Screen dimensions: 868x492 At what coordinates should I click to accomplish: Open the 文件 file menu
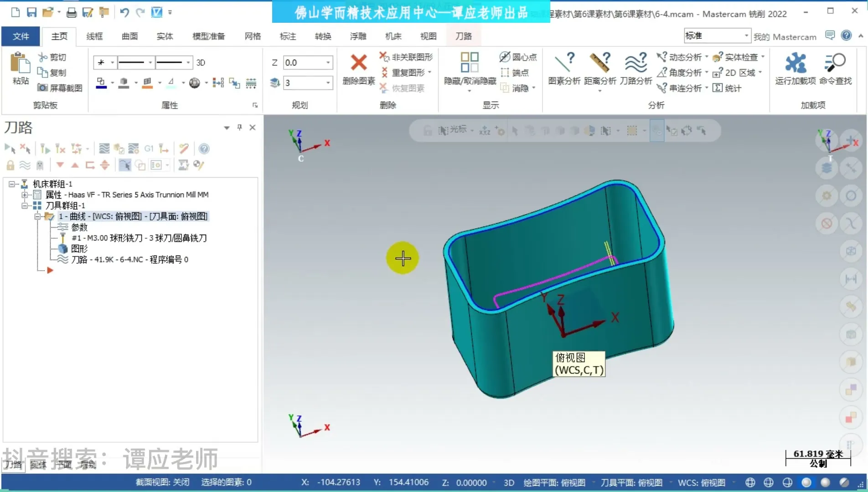click(x=21, y=36)
